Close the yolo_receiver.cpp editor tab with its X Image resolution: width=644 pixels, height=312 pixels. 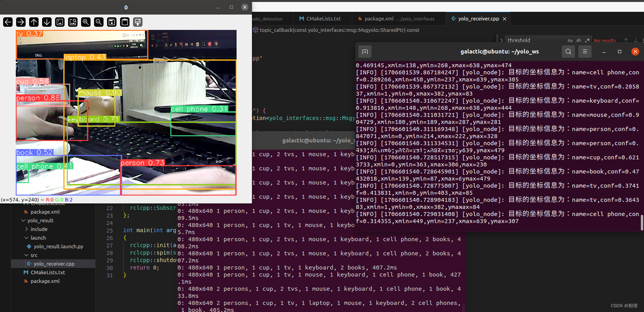point(505,19)
